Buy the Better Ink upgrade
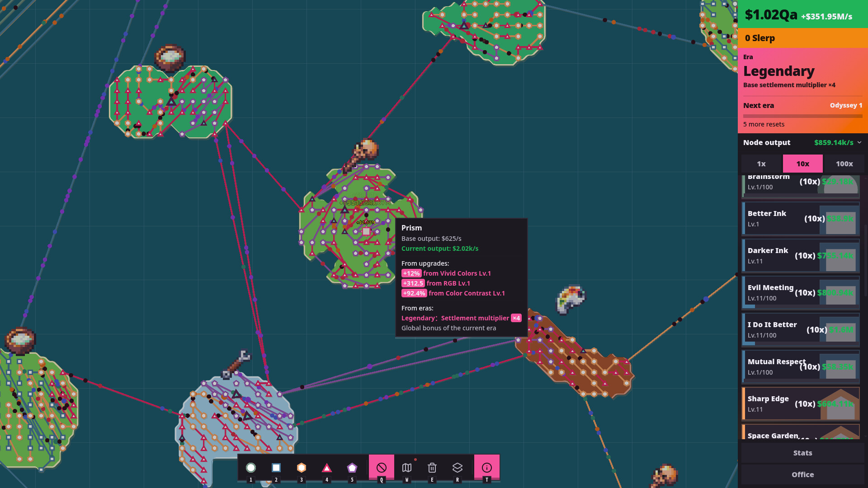The image size is (868, 488). (x=801, y=219)
